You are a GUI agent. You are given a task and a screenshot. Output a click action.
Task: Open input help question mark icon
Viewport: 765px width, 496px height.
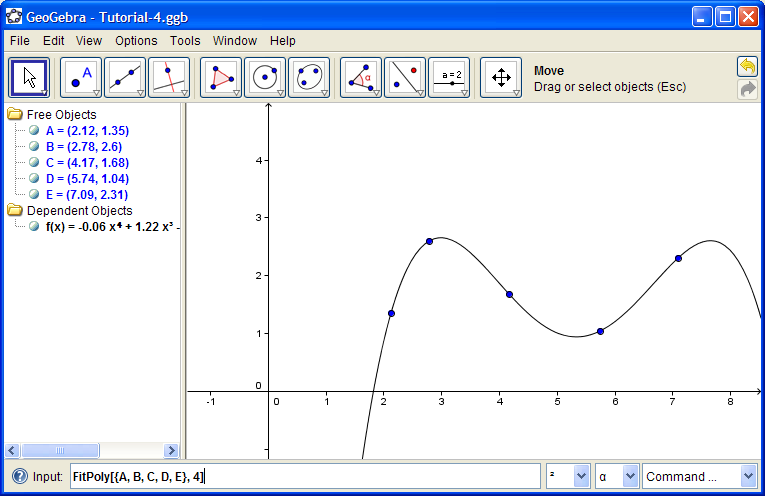(x=20, y=476)
